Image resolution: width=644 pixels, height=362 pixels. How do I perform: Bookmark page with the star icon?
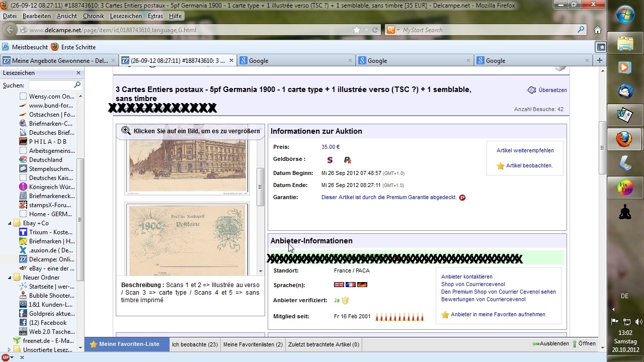(357, 30)
